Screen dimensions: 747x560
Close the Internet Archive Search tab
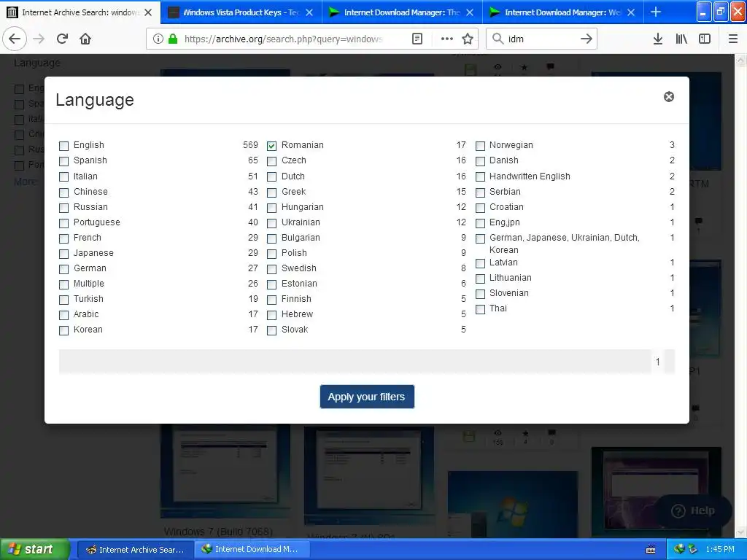pyautogui.click(x=148, y=12)
